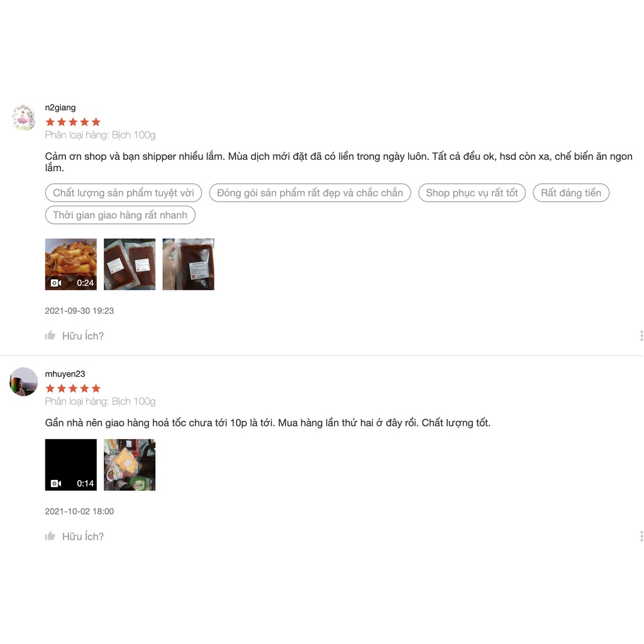644x644 pixels.
Task: Select 'Rất đáng tiền' tag
Action: 571,192
